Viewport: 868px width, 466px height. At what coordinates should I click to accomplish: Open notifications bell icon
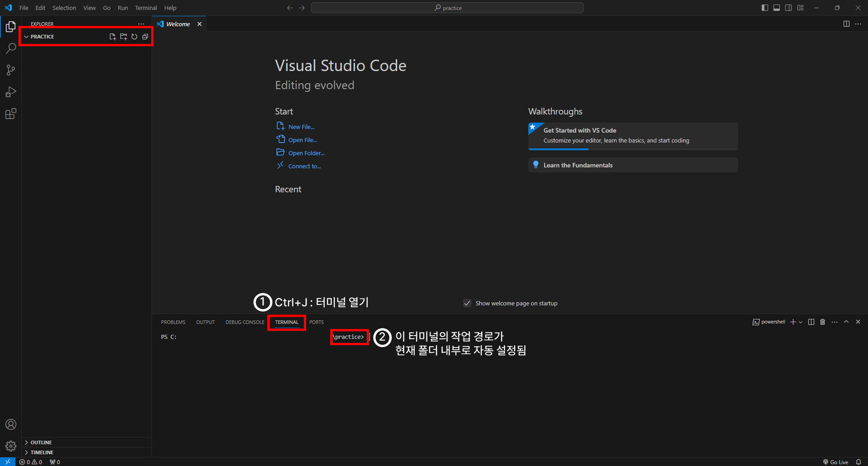coord(859,462)
